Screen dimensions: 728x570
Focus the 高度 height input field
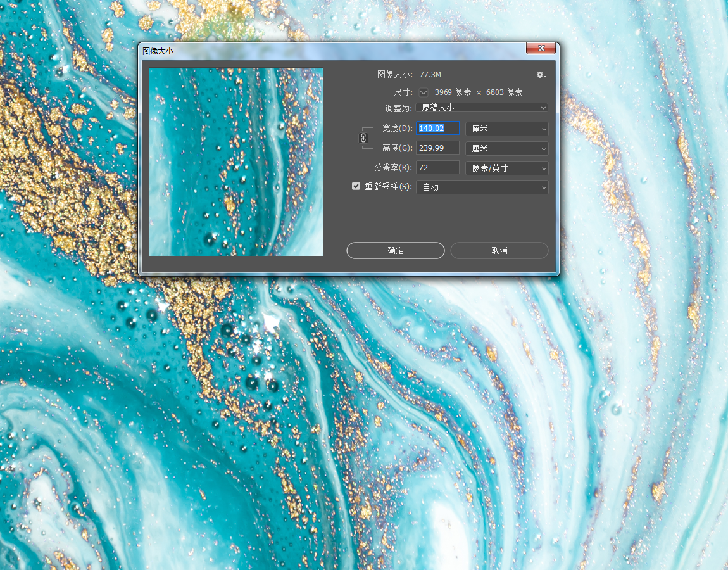click(438, 148)
